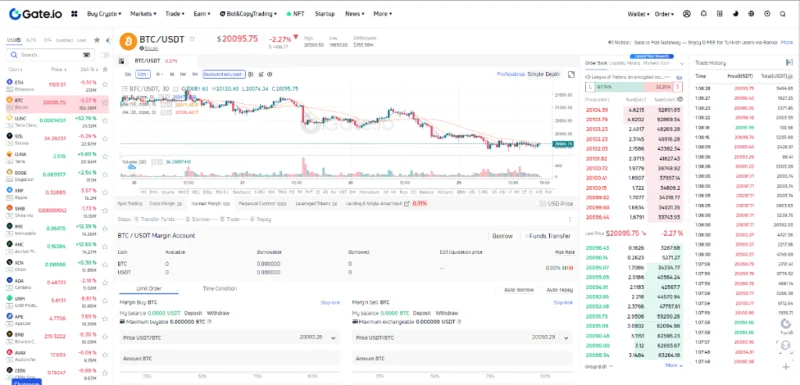This screenshot has width=800, height=385.
Task: Open the Buy Crypto menu
Action: [104, 14]
